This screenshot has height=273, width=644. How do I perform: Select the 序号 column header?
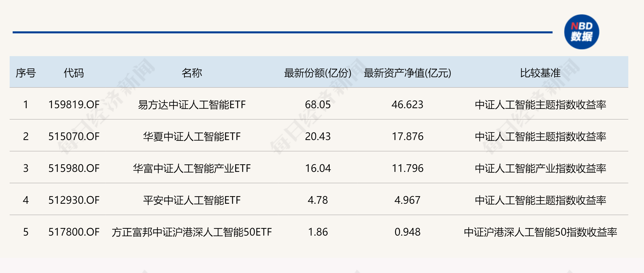26,73
